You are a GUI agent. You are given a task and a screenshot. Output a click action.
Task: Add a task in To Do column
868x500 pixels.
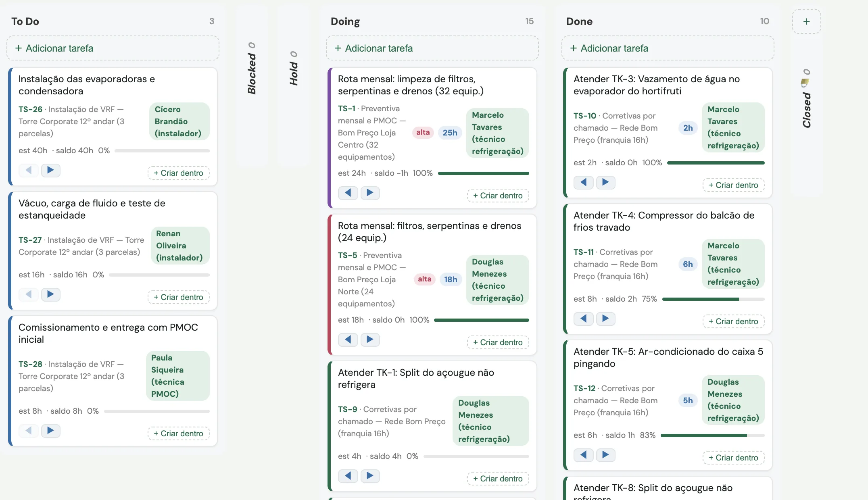point(113,48)
